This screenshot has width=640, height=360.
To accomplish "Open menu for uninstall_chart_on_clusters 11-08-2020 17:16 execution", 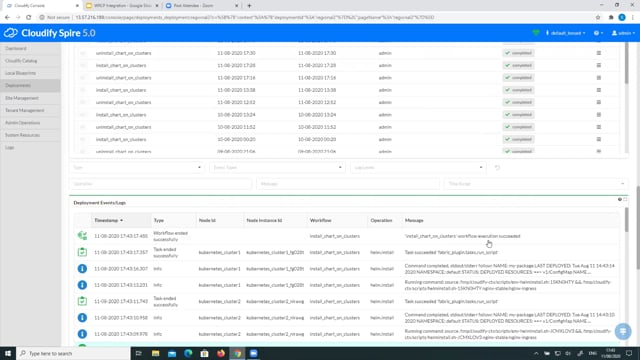I will (599, 78).
